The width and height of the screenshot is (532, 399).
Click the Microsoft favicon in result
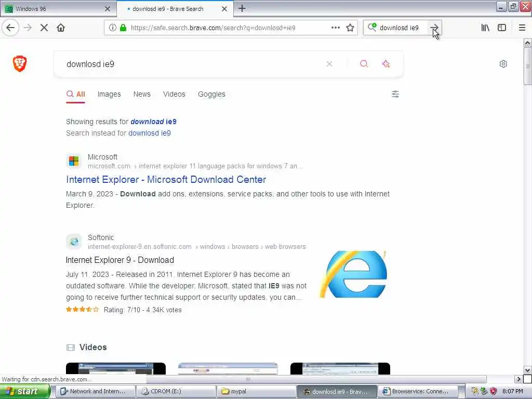point(74,161)
